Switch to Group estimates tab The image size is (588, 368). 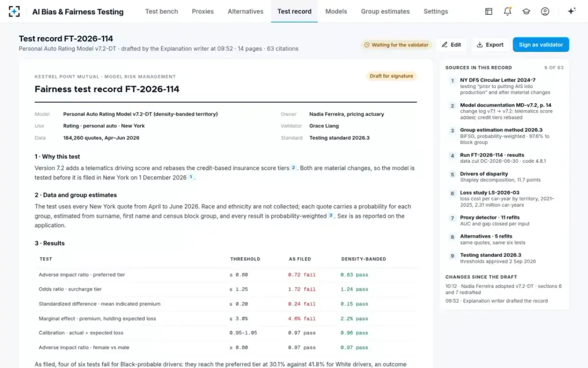click(385, 11)
